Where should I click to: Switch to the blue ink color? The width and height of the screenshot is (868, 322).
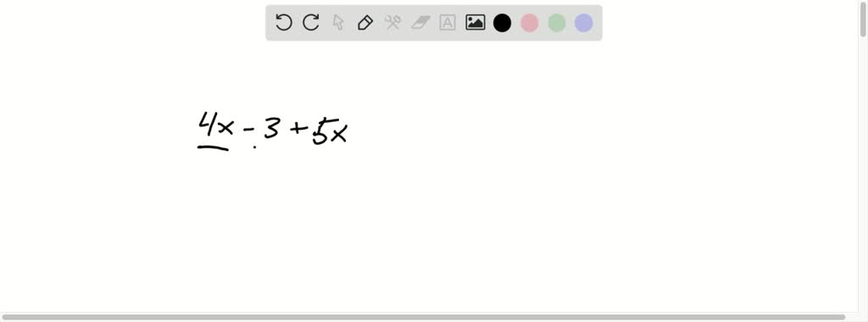[x=583, y=23]
